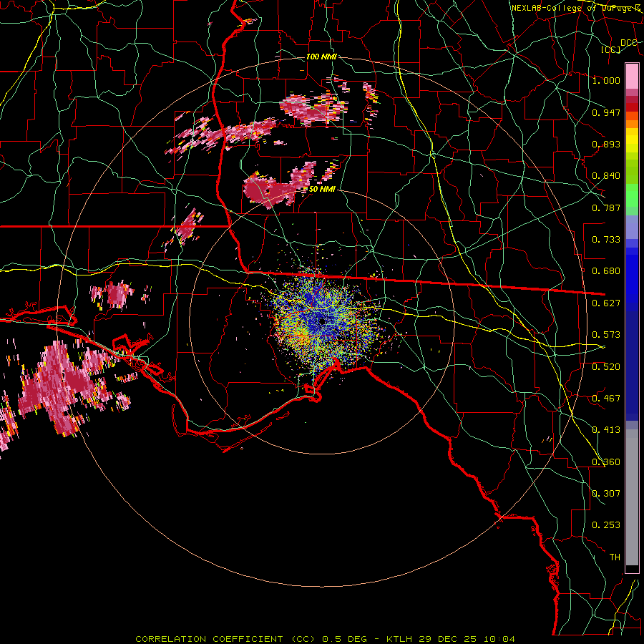This screenshot has width=644, height=644.
Task: Click the 0.573 scale value
Action: pos(606,335)
